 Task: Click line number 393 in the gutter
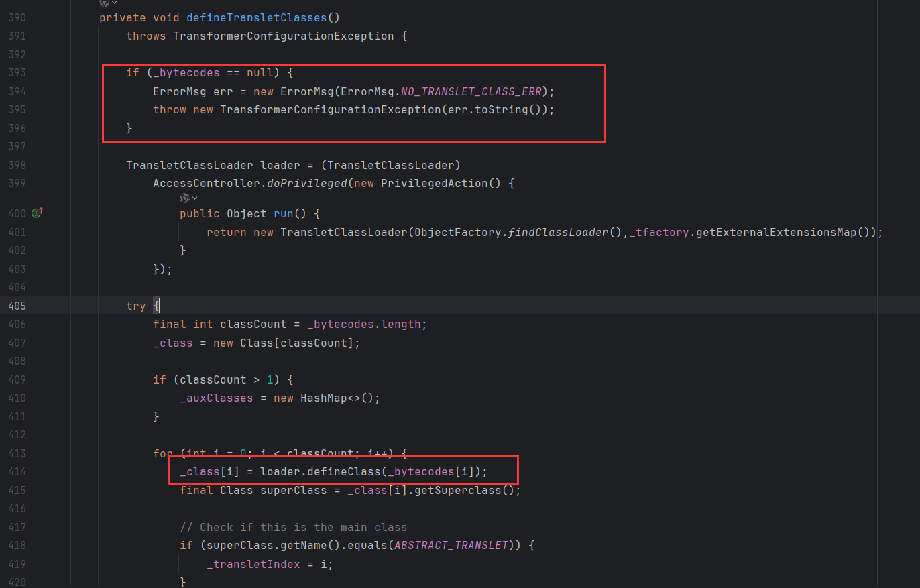pos(17,72)
